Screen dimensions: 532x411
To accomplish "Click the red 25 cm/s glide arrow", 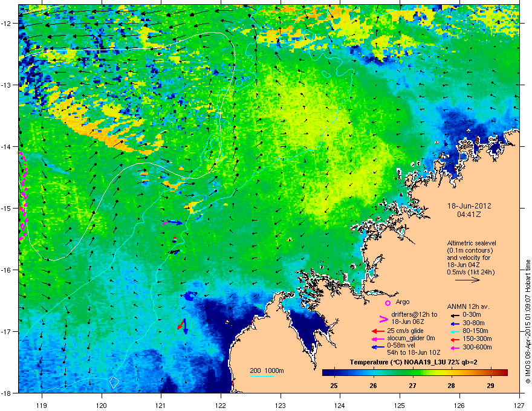I will coord(378,331).
